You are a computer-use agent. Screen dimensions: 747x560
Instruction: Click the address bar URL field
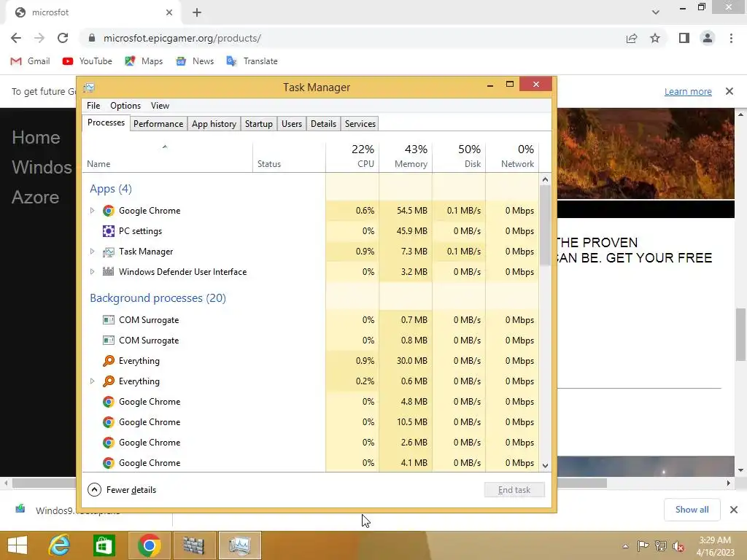pyautogui.click(x=352, y=38)
